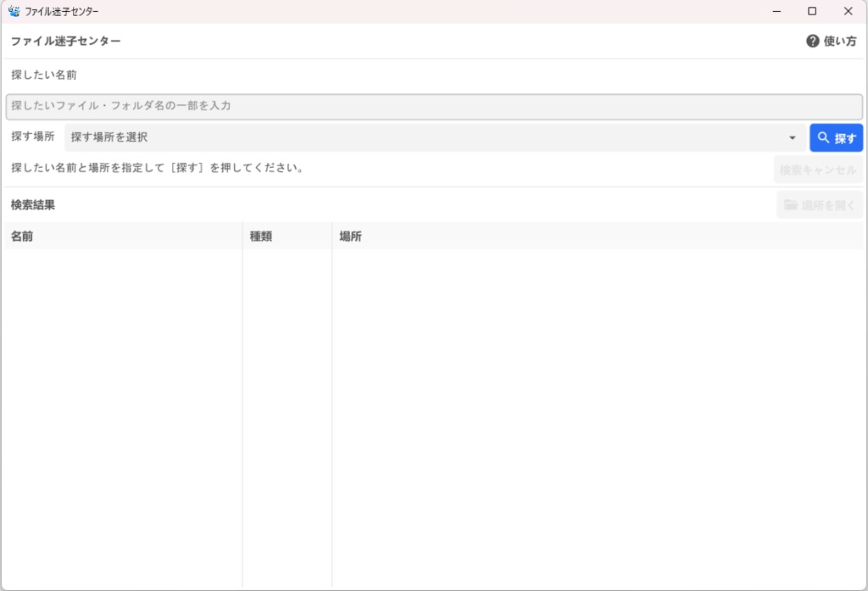Maximize the application window
The height and width of the screenshot is (591, 868).
[812, 11]
